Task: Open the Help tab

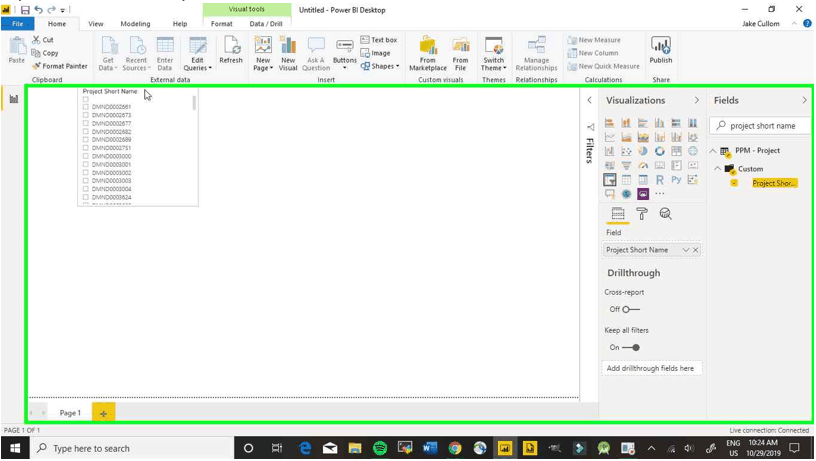Action: (x=180, y=23)
